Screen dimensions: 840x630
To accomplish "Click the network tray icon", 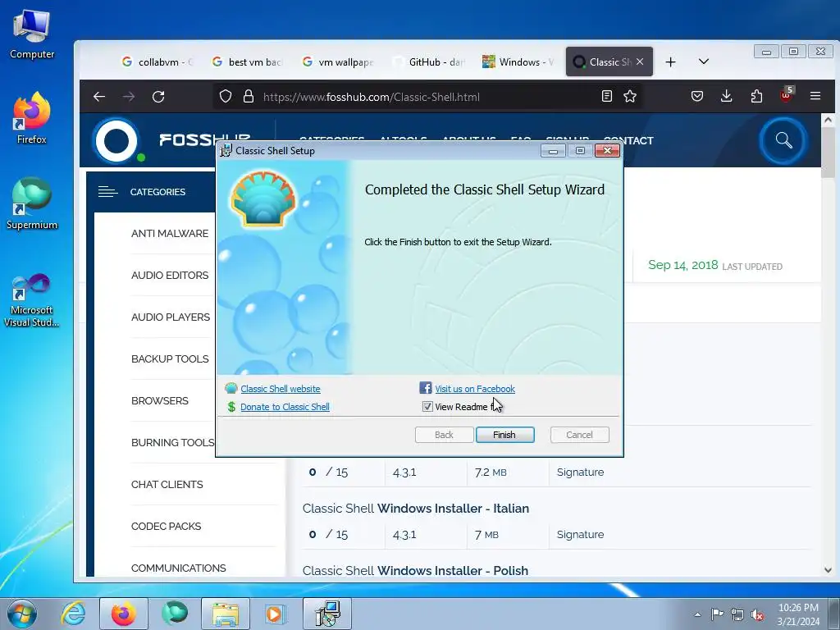I will 737,614.
